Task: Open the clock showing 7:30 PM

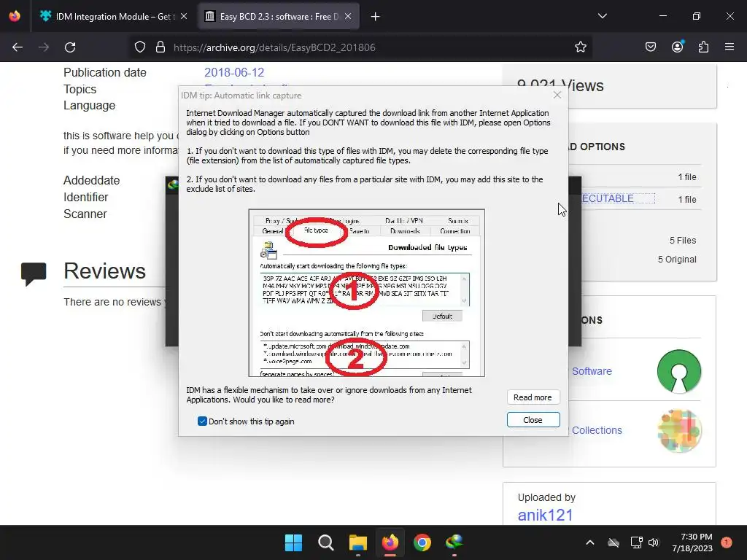Action: click(x=692, y=542)
